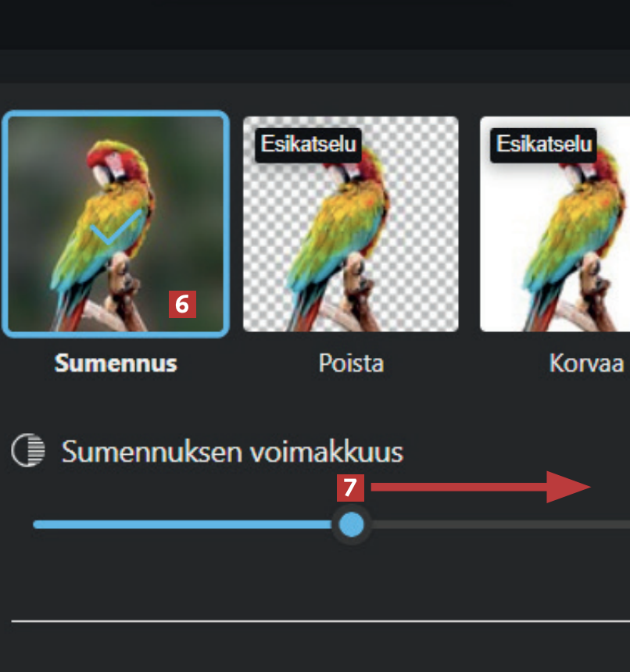Click the Esikatselu badge on Korvaa thumbnail
This screenshot has height=672, width=630.
pyautogui.click(x=543, y=145)
